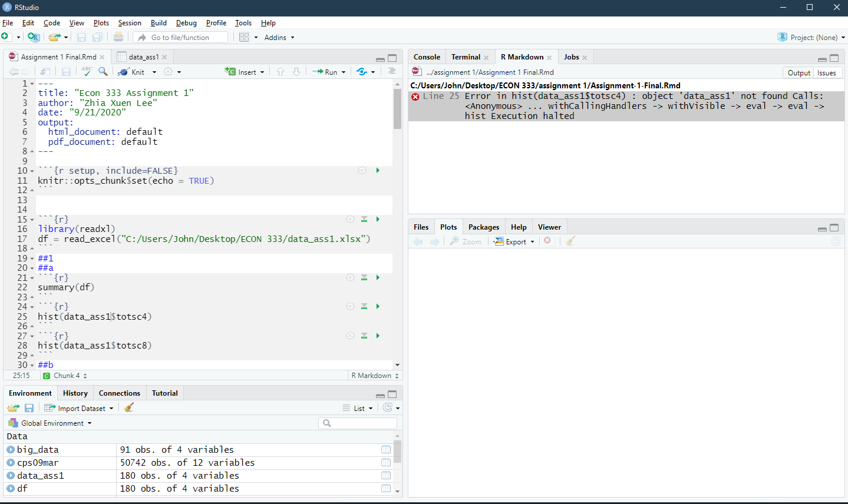Open chunk options gear for read_excel chunk
Viewport: 848px width, 504px height.
[x=350, y=219]
